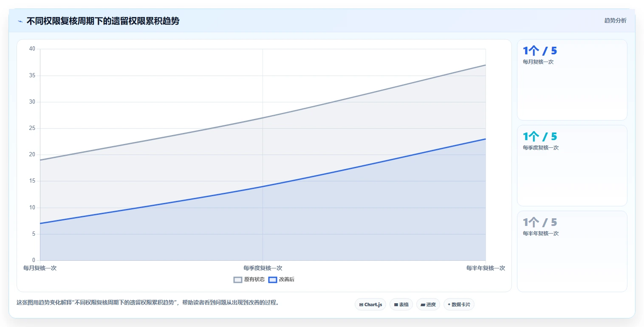
Task: Click the blue 改善后 legend swatch
Action: pos(273,279)
